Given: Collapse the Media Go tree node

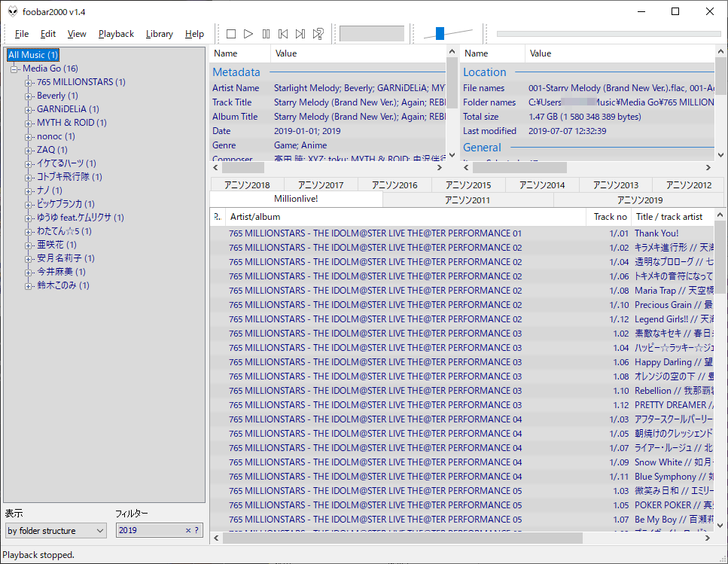Looking at the screenshot, I should point(14,69).
